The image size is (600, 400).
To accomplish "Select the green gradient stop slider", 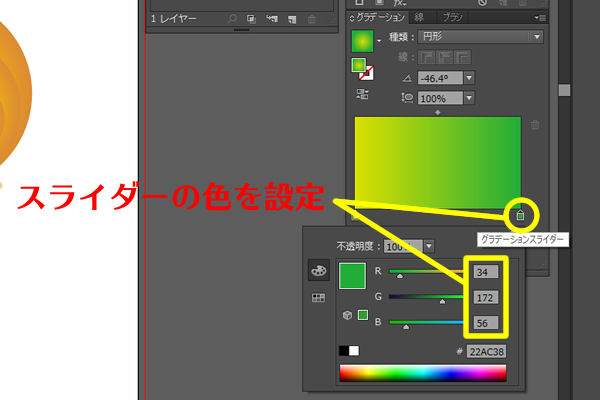I will coord(519,215).
